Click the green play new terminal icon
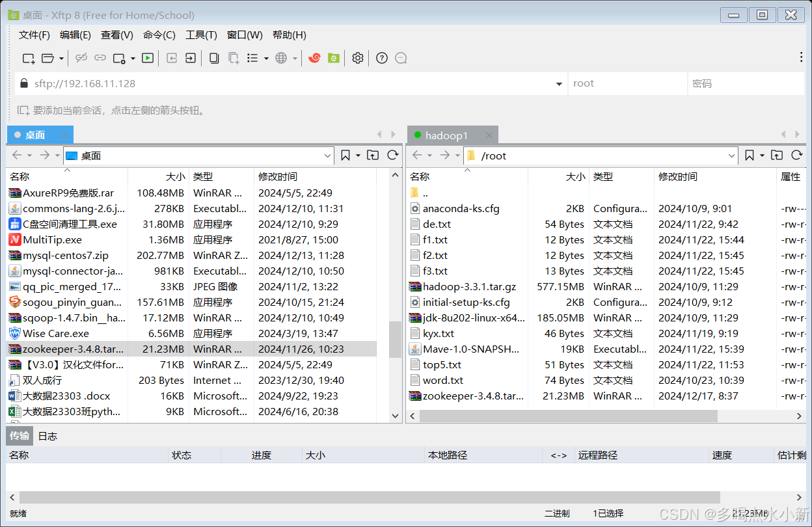The height and width of the screenshot is (527, 812). (148, 58)
